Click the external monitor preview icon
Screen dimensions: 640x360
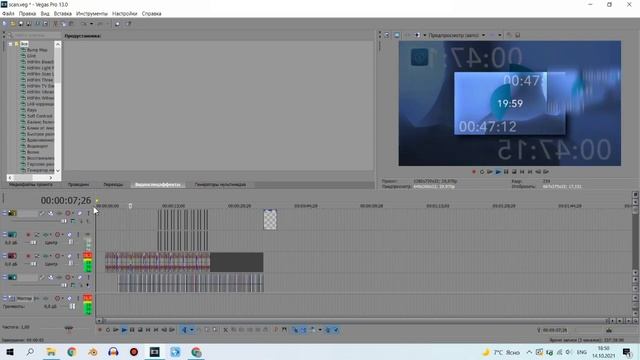[x=397, y=36]
